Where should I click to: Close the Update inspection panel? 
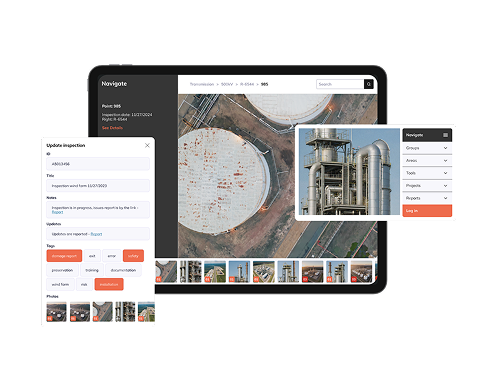point(147,145)
